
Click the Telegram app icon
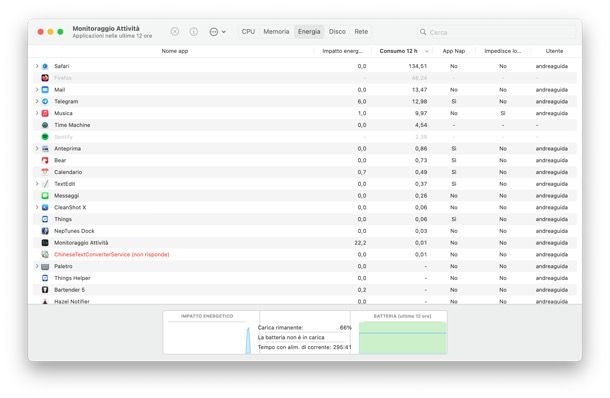tap(45, 102)
